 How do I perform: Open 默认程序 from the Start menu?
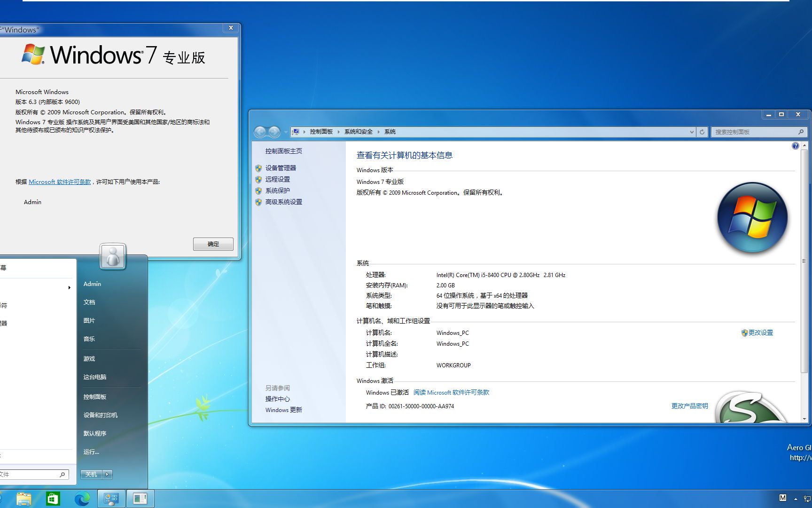95,433
